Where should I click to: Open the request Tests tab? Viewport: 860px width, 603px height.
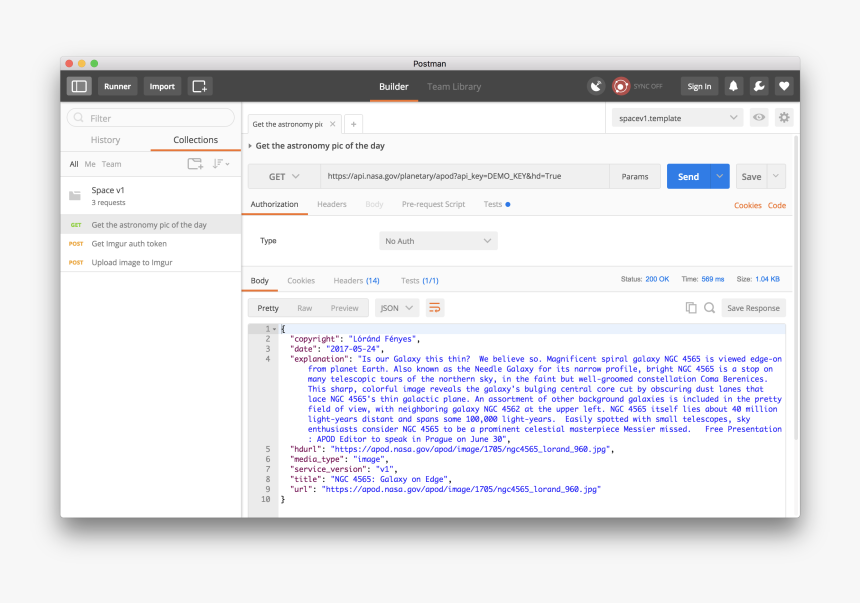point(496,204)
